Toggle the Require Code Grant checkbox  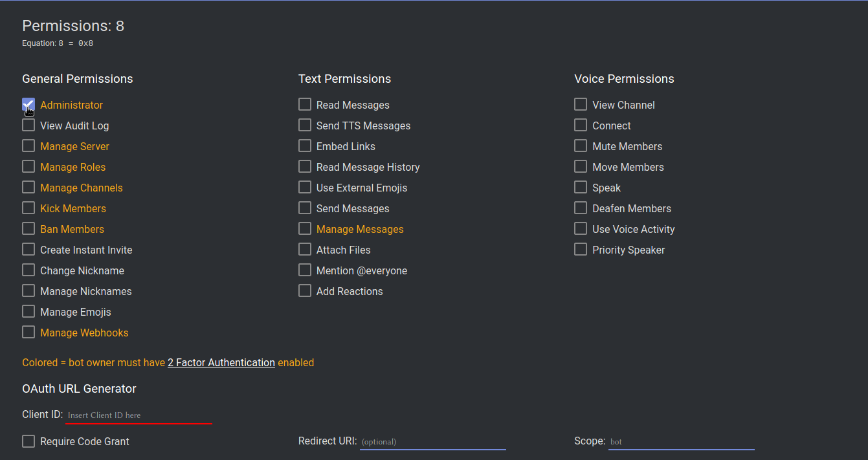pos(28,441)
